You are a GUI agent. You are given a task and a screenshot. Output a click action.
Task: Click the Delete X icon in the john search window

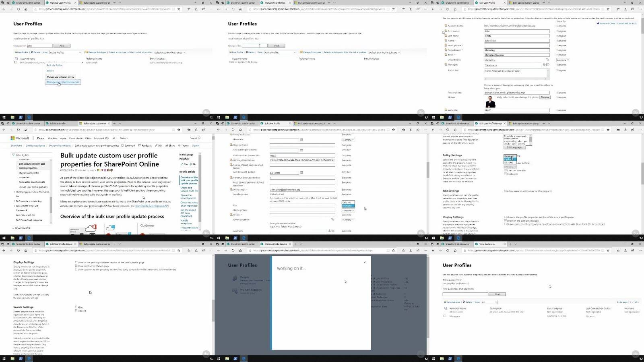point(32,52)
